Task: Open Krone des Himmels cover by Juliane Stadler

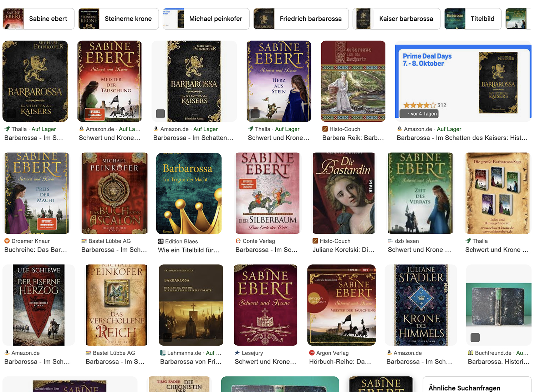Action: [x=421, y=305]
